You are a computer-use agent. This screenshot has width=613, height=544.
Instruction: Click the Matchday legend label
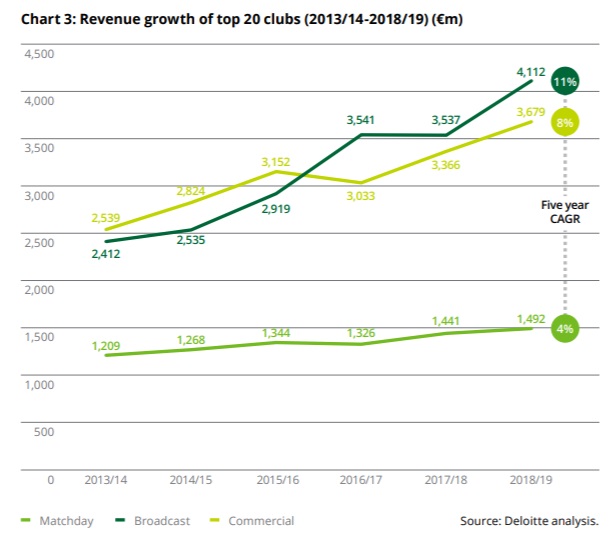point(71,520)
